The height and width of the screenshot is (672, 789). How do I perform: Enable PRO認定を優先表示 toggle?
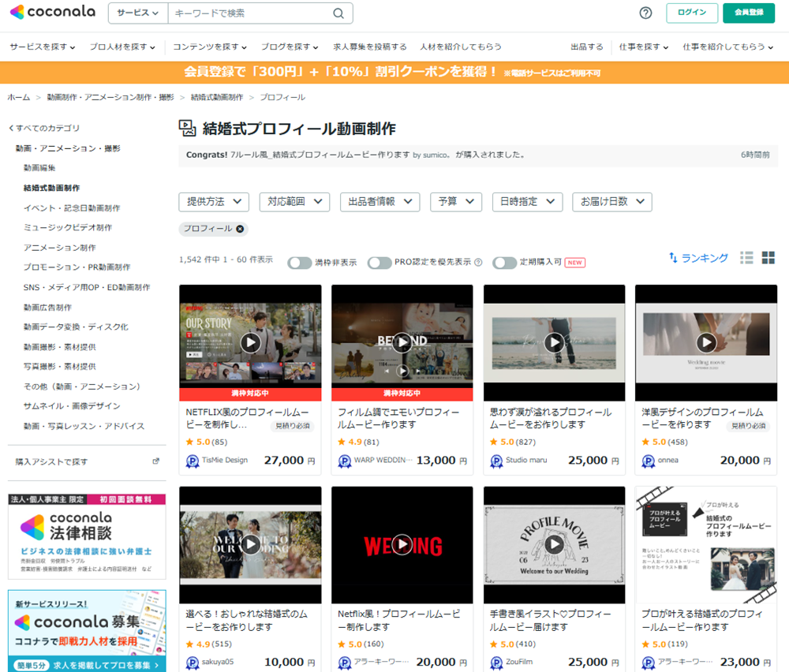[x=380, y=263]
